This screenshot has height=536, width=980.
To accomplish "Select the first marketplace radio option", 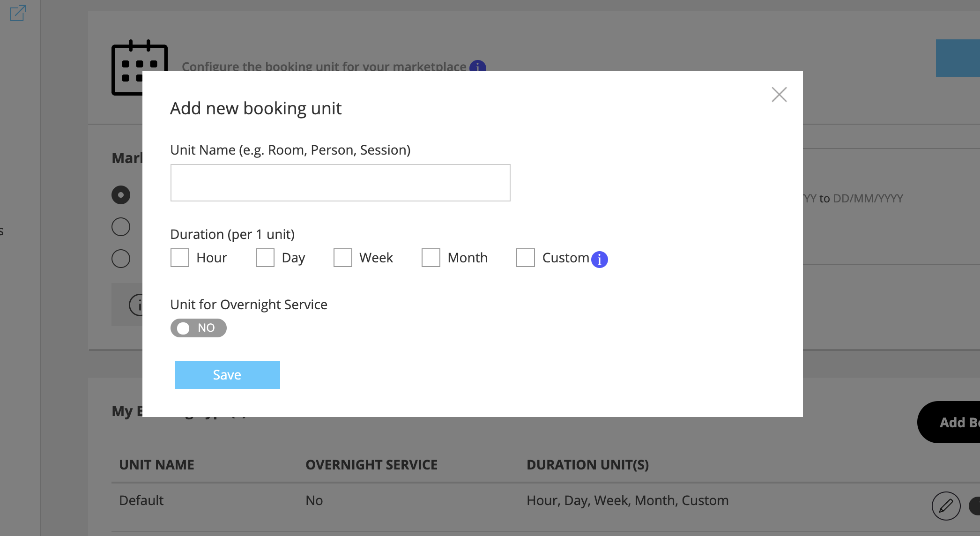I will [121, 195].
